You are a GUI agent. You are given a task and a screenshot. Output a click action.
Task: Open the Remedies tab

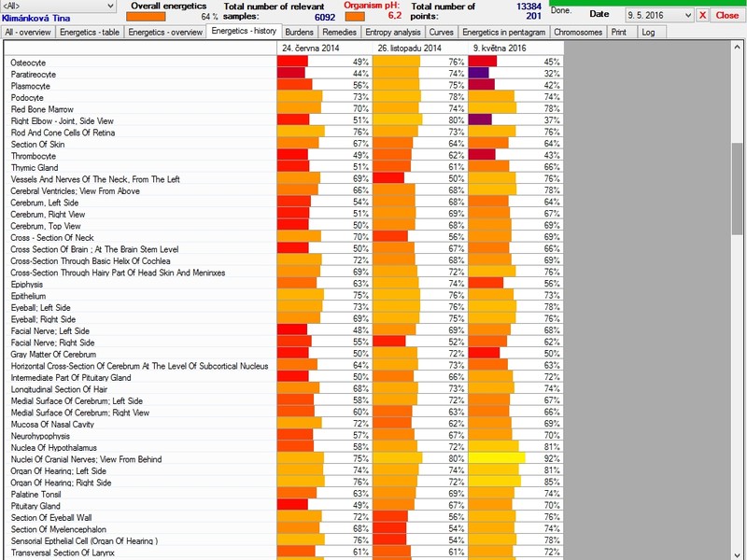340,32
